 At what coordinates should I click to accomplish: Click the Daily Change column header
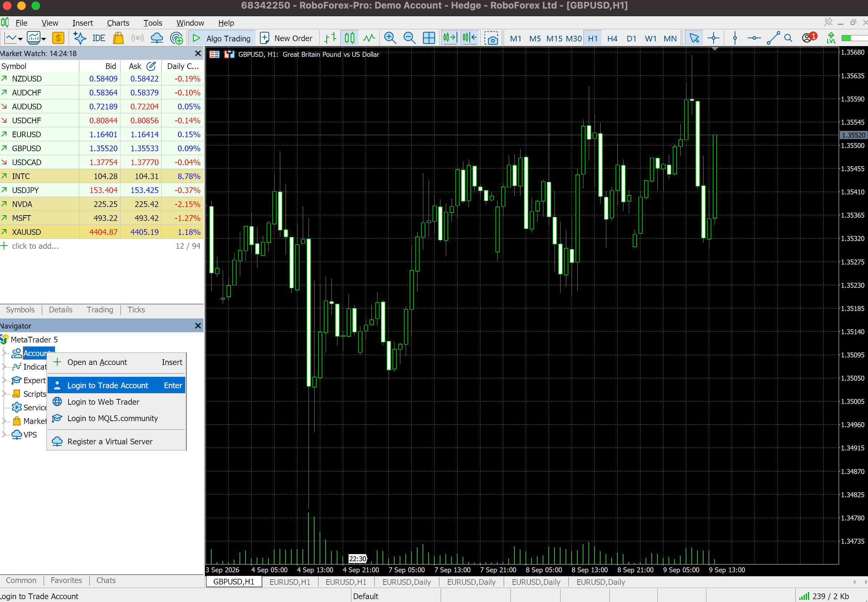pos(183,66)
